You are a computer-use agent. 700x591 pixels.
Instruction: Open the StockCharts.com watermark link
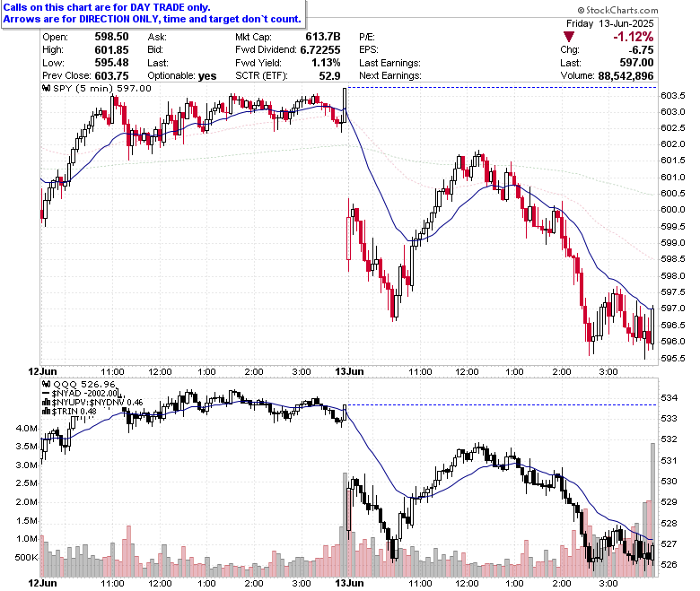[617, 10]
